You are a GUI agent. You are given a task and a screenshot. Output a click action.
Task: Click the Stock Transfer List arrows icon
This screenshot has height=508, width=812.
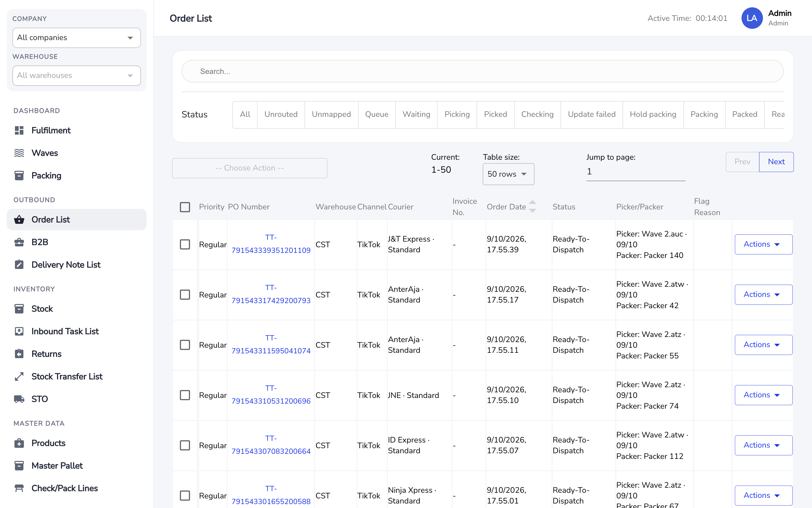pyautogui.click(x=19, y=376)
